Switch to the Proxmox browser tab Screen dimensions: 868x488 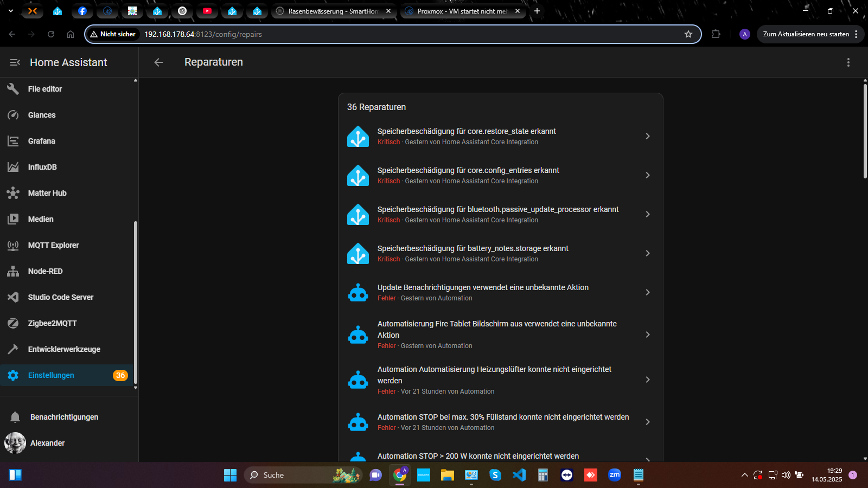pyautogui.click(x=461, y=11)
